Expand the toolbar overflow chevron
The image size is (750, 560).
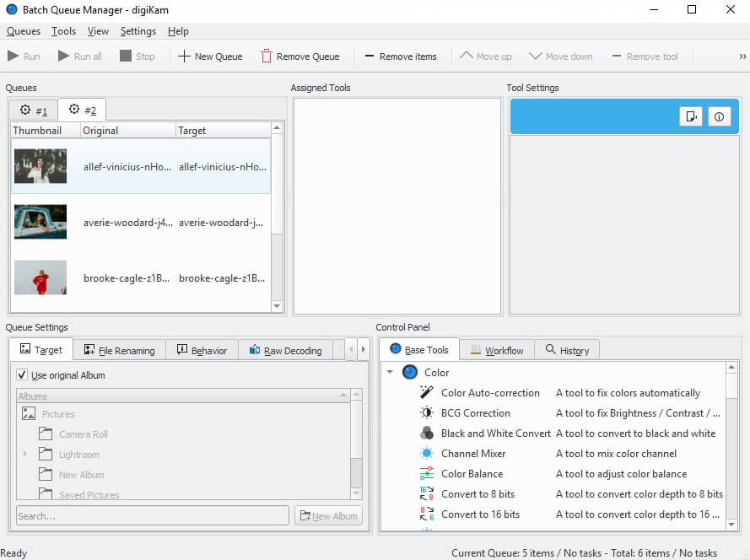coord(742,57)
